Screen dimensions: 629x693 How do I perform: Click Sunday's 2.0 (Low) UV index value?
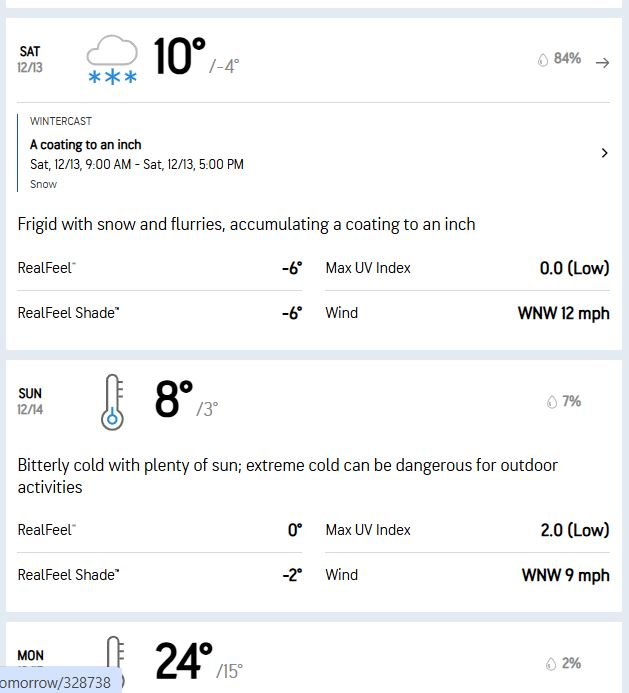pyautogui.click(x=574, y=530)
